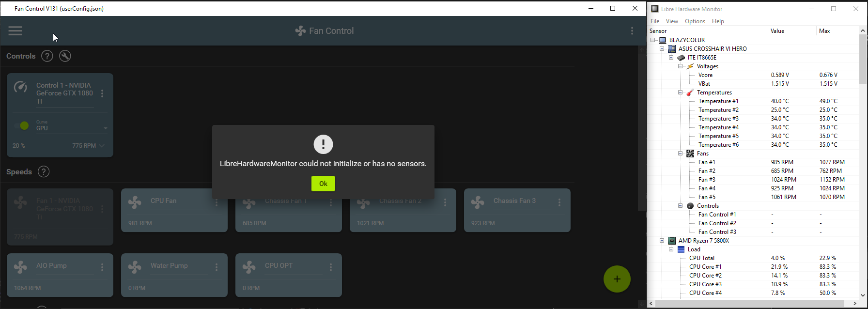Click the 1064 RPM value on AIO Pump card

[28, 288]
